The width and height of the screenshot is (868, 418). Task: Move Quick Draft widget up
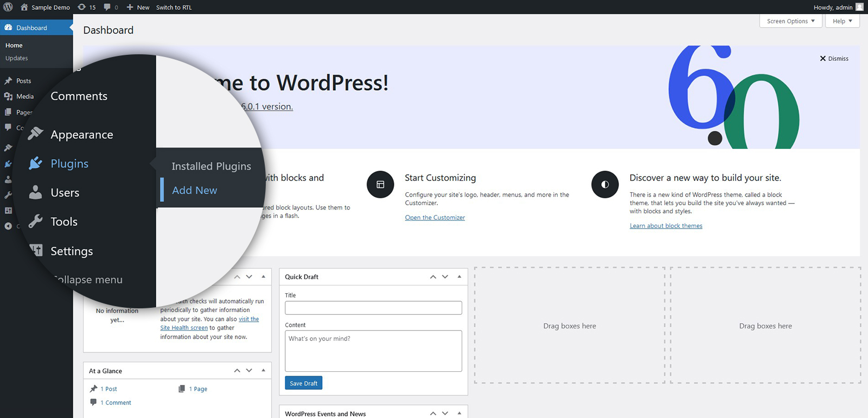[x=433, y=277]
